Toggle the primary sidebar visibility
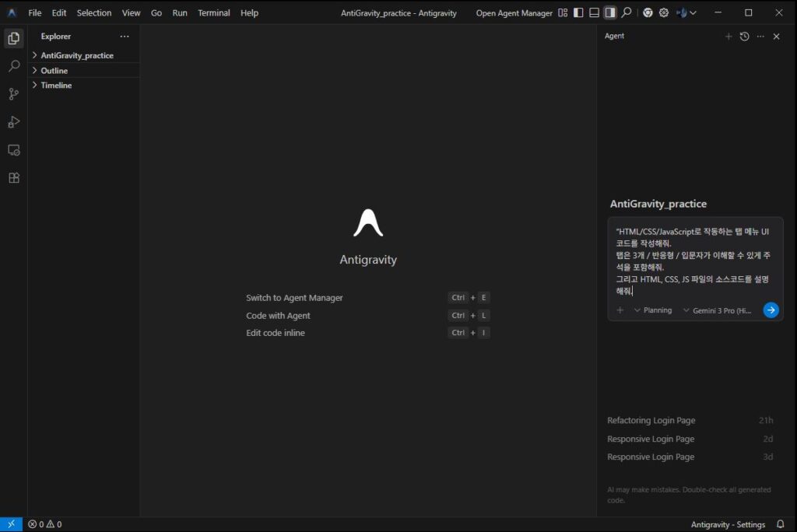This screenshot has width=797, height=532. [x=578, y=12]
